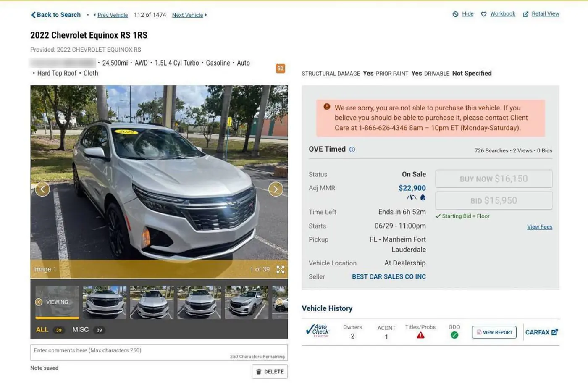
Task: Open the second thumbnail in the photo strip
Action: pos(105,302)
